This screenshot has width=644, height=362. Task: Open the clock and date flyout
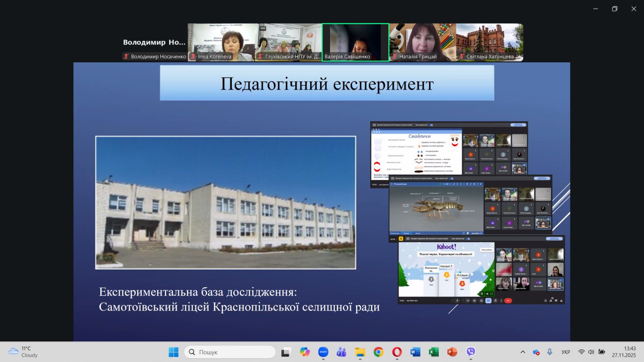624,352
